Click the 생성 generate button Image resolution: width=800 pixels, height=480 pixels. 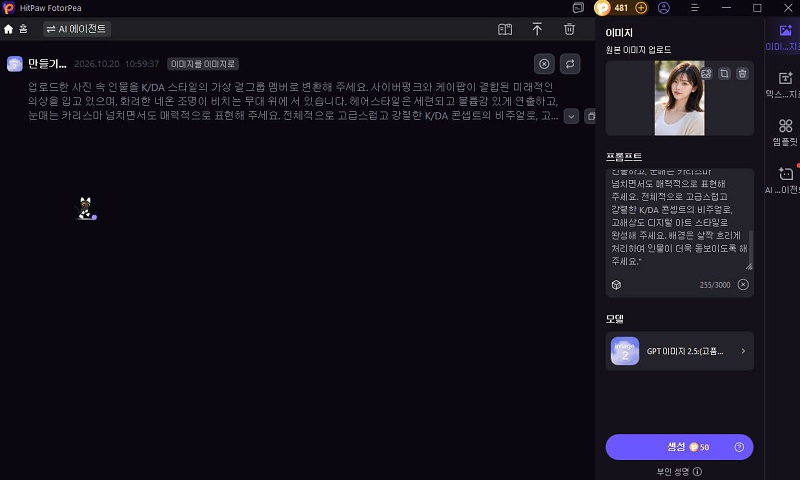[679, 447]
